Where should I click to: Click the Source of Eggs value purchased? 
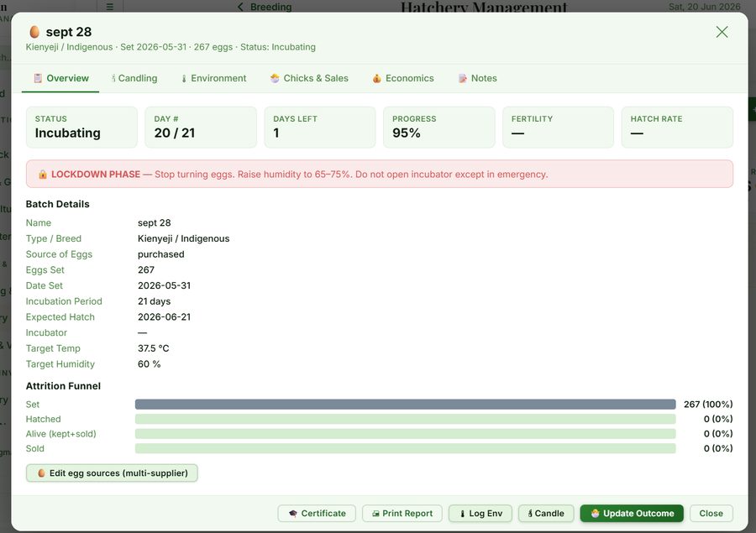click(x=160, y=254)
